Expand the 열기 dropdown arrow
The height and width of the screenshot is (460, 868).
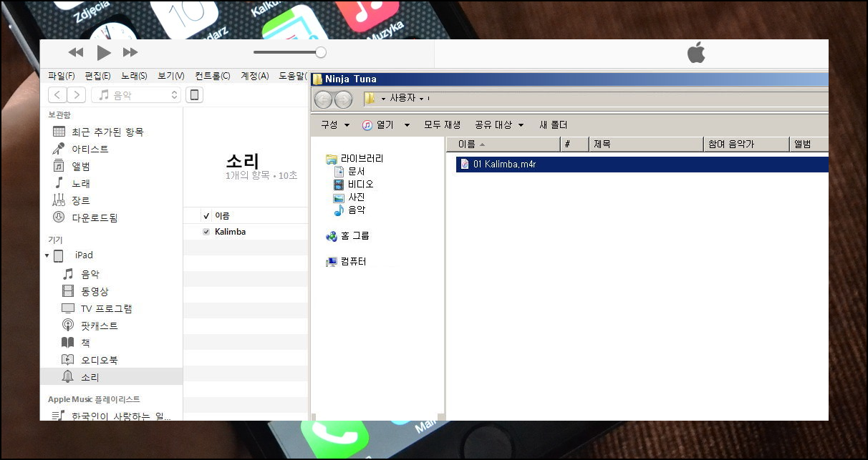coord(407,125)
